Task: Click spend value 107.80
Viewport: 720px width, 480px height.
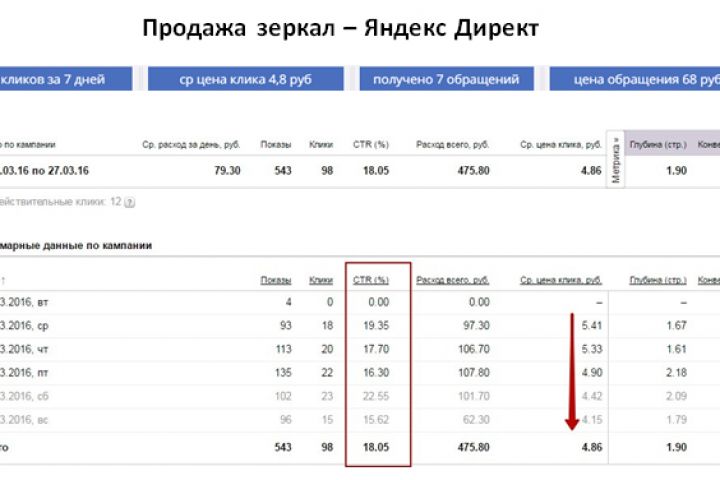Action: (474, 373)
